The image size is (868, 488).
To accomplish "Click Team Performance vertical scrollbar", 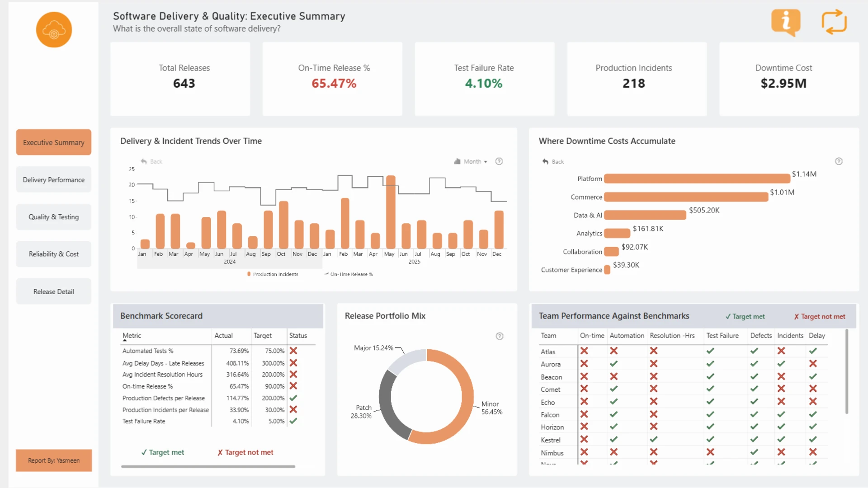I will point(847,371).
